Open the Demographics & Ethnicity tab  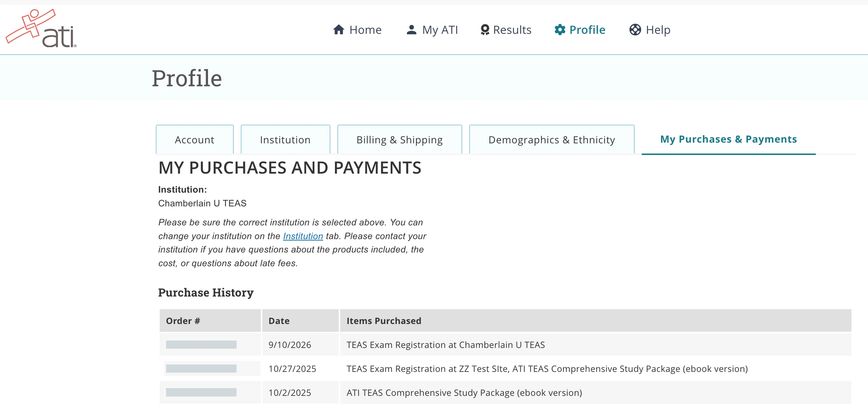pos(552,139)
